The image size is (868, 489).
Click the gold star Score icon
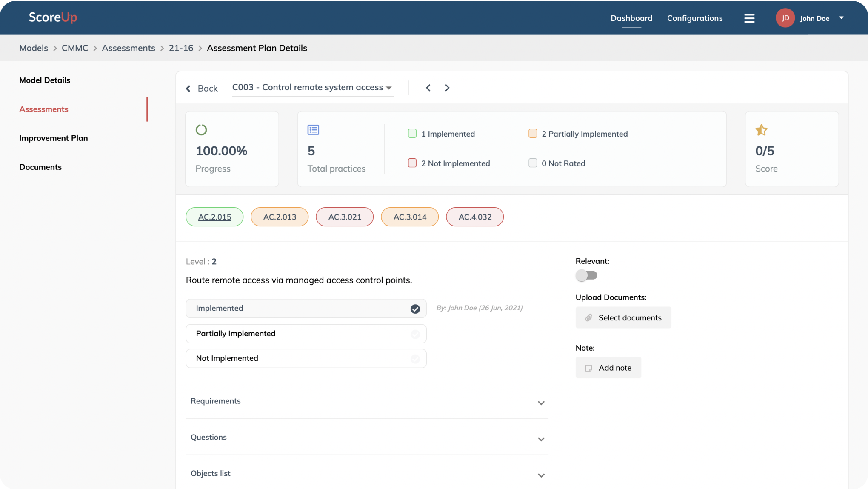761,130
